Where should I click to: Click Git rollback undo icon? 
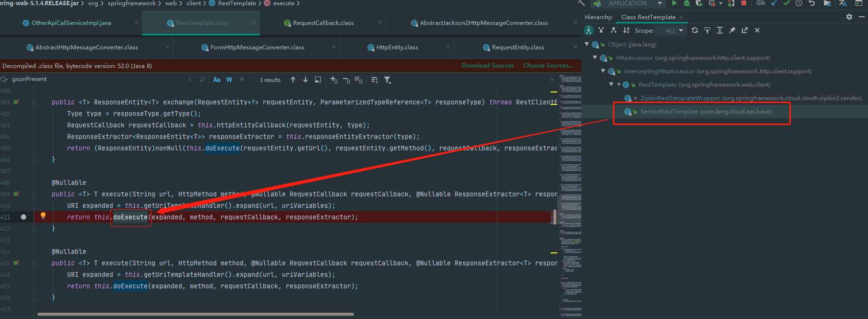[811, 3]
